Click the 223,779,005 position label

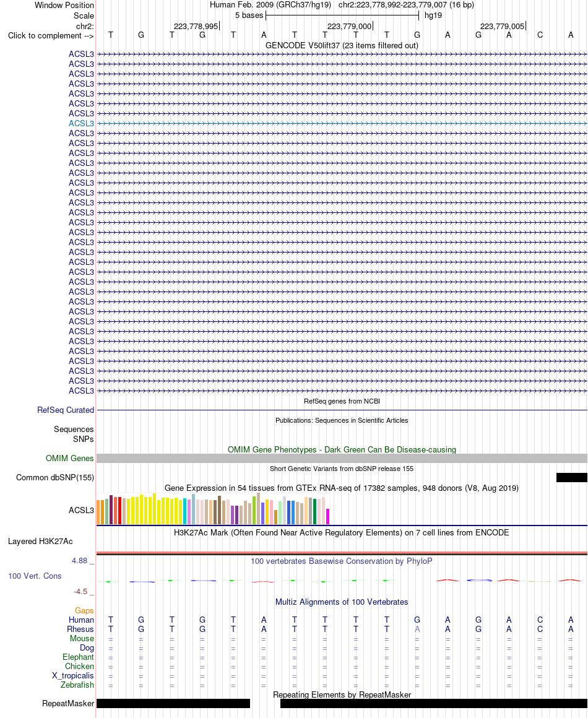(503, 26)
